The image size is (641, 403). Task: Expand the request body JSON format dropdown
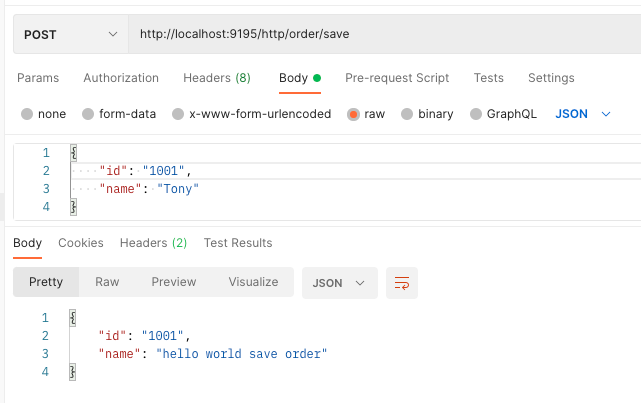click(582, 114)
